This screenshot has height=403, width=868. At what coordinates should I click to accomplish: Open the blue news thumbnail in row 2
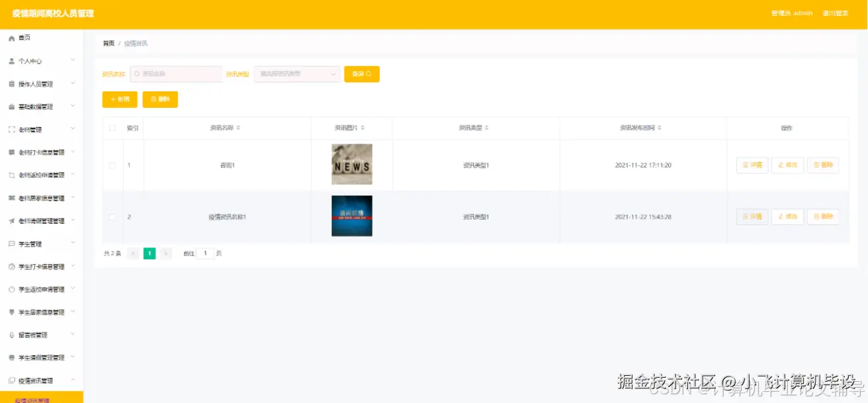click(x=352, y=216)
